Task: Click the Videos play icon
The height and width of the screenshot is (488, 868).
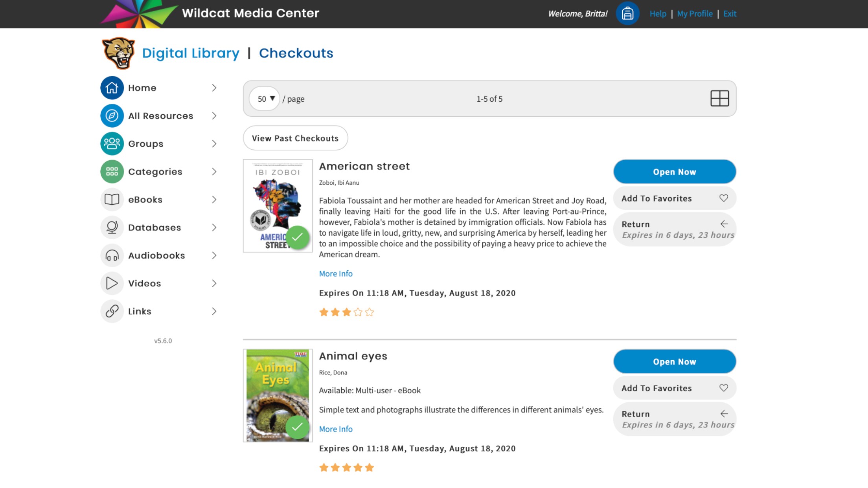Action: 112,283
